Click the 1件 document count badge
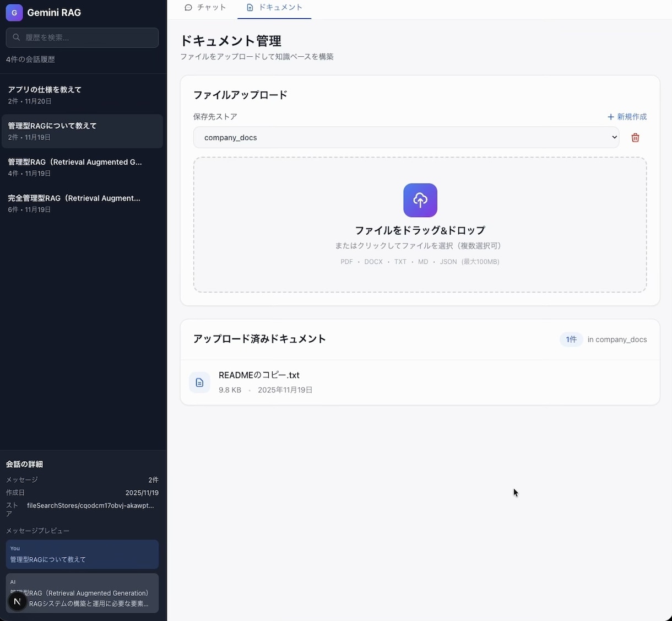 point(571,339)
